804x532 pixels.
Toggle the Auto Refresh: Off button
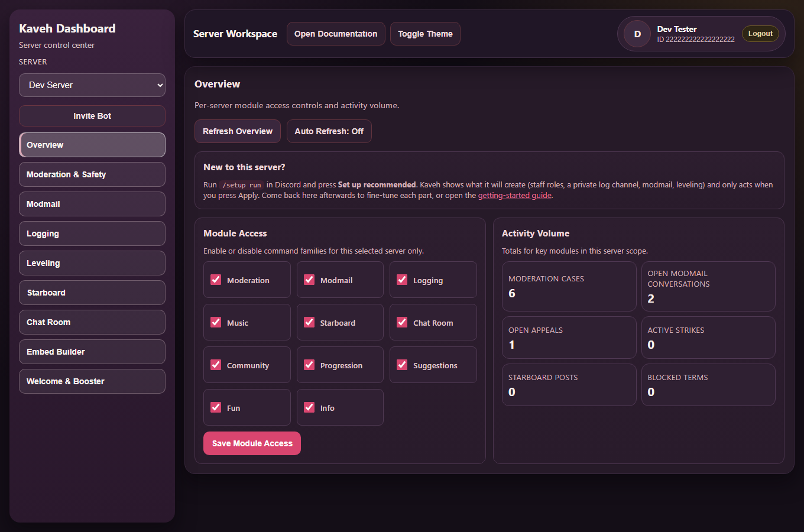tap(329, 131)
